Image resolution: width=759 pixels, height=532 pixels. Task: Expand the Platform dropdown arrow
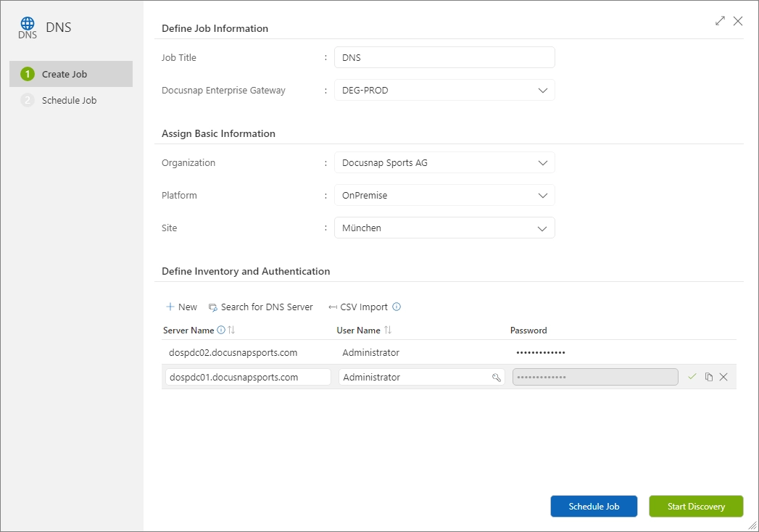(543, 196)
